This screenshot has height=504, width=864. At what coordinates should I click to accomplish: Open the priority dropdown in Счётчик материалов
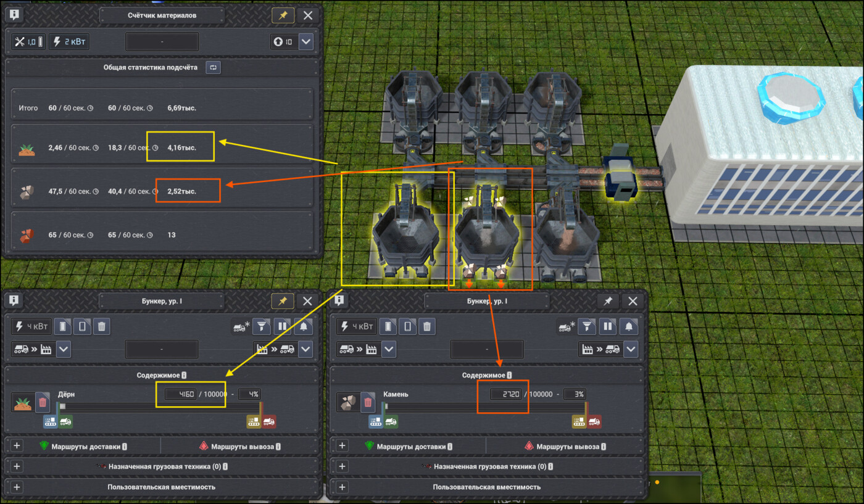[306, 42]
